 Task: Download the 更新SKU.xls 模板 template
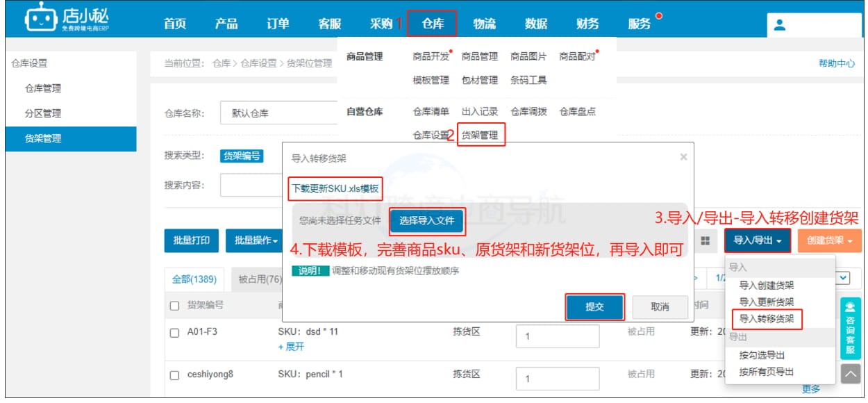click(334, 187)
